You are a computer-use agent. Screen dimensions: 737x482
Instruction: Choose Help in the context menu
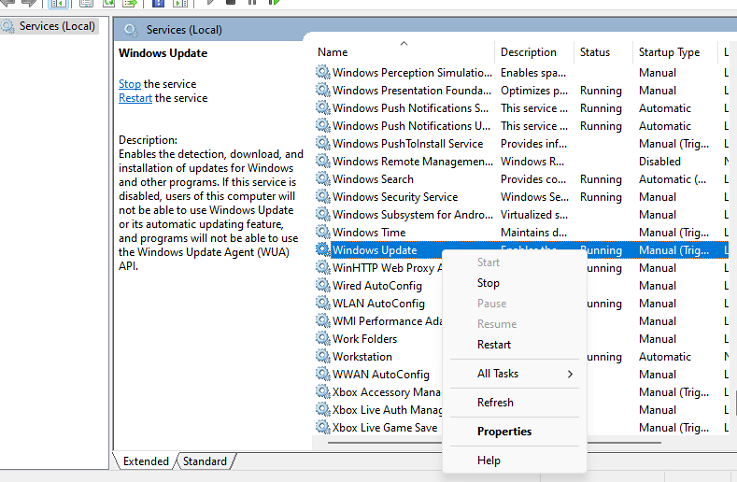point(489,460)
